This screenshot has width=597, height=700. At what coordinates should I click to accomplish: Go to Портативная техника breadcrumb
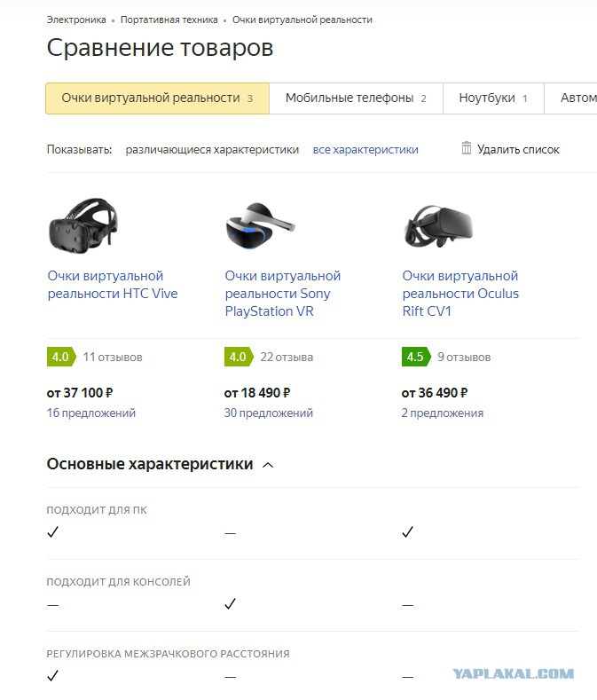(x=169, y=20)
